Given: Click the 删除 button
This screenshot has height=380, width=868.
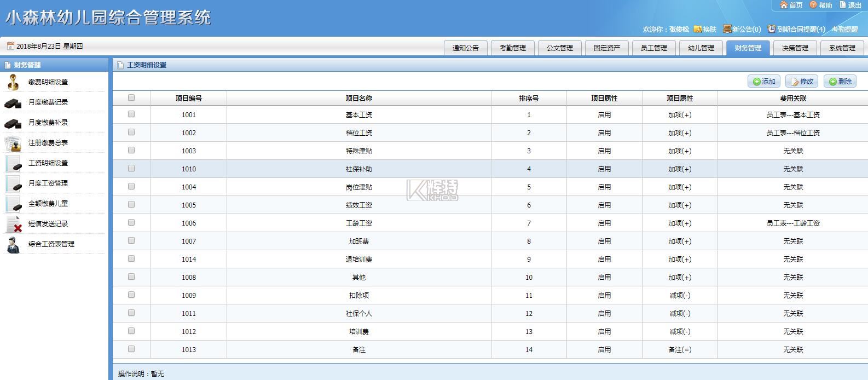Looking at the screenshot, I should click(840, 82).
